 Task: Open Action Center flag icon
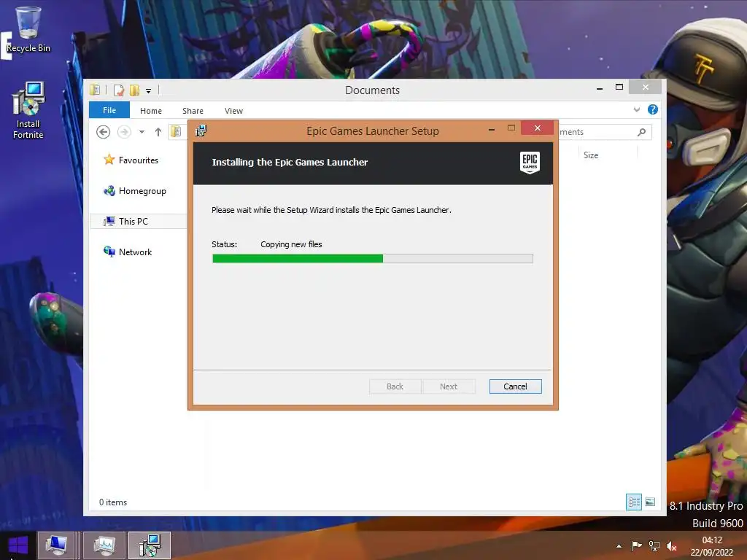point(636,545)
